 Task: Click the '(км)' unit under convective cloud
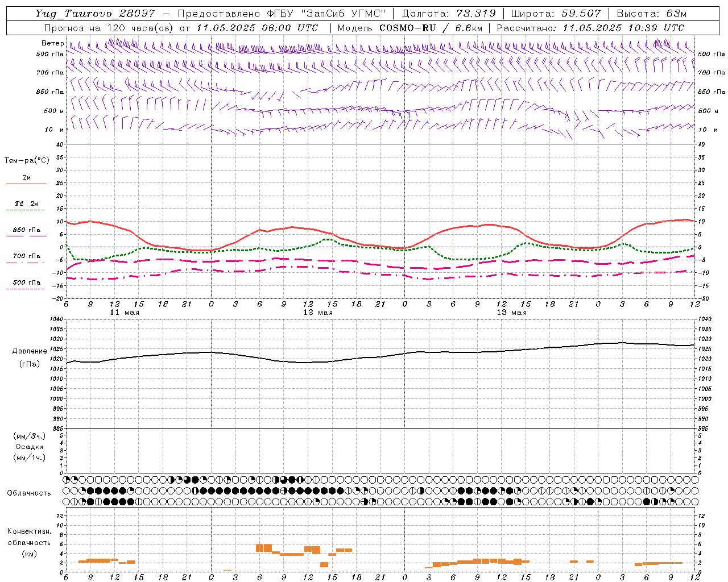tap(29, 554)
